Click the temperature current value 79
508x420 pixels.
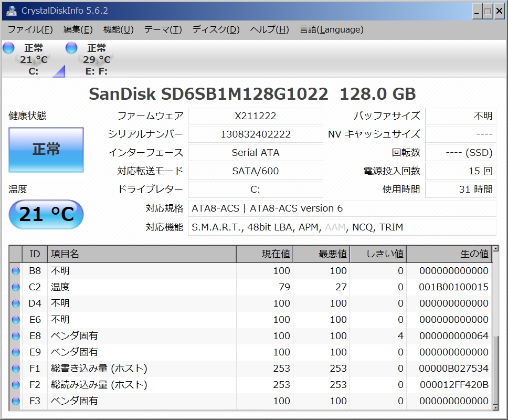(284, 287)
